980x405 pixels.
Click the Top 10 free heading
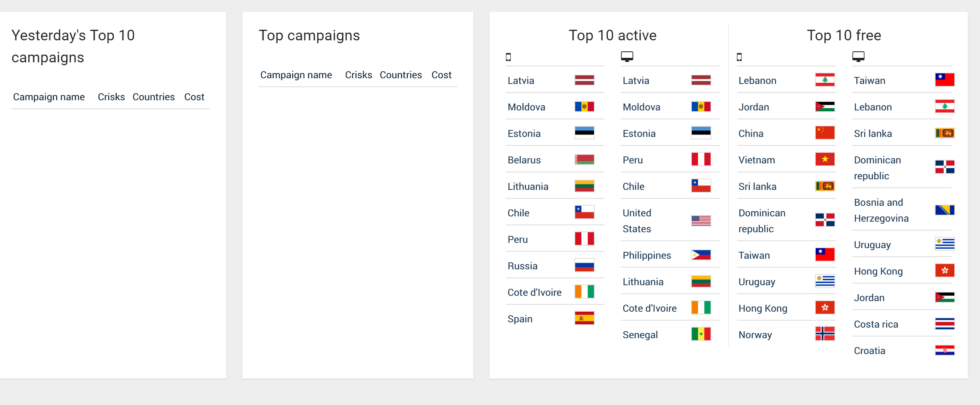pyautogui.click(x=844, y=35)
